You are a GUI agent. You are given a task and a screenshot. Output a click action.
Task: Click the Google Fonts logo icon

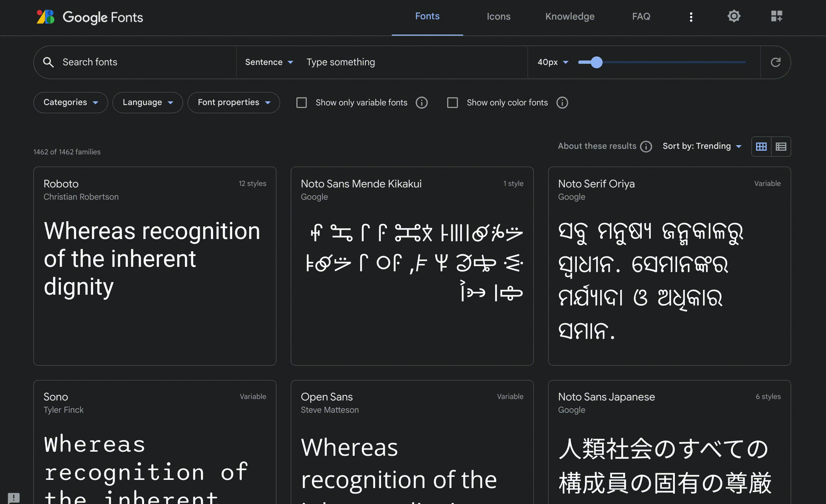pos(45,17)
